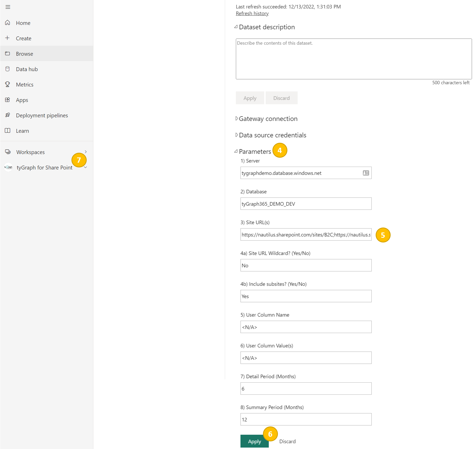Image resolution: width=476 pixels, height=449 pixels.
Task: Open the Refresh history link
Action: [x=252, y=13]
